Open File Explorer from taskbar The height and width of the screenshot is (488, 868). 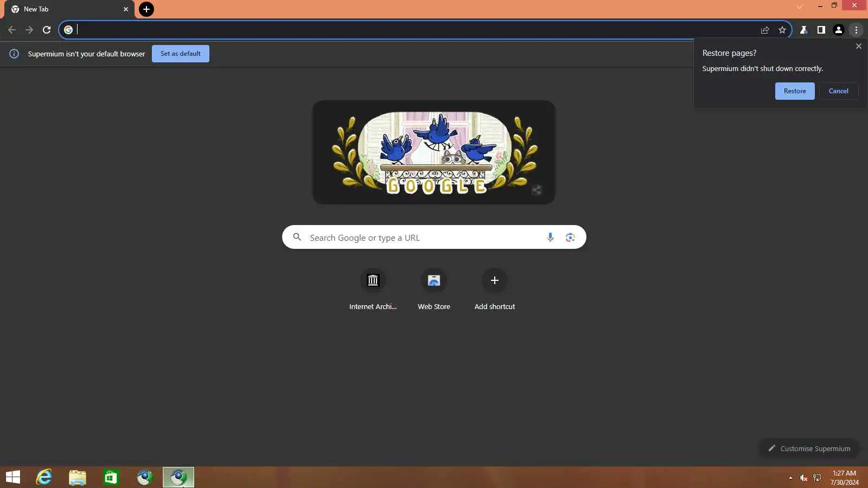pos(78,477)
